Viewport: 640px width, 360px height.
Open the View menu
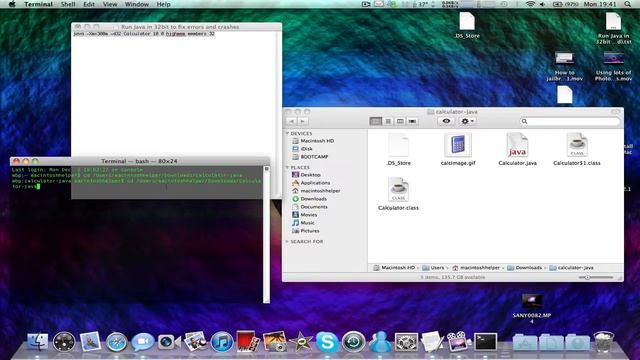click(x=110, y=4)
